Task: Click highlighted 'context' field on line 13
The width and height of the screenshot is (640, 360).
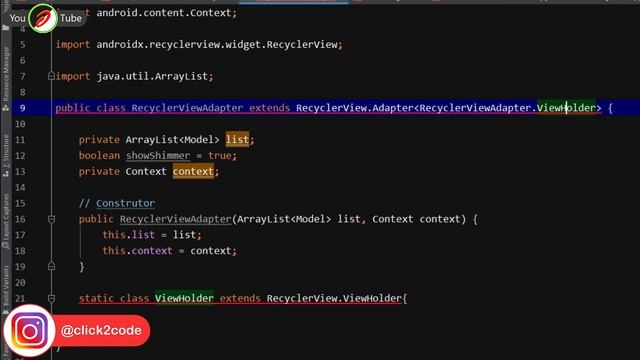Action: tap(193, 171)
